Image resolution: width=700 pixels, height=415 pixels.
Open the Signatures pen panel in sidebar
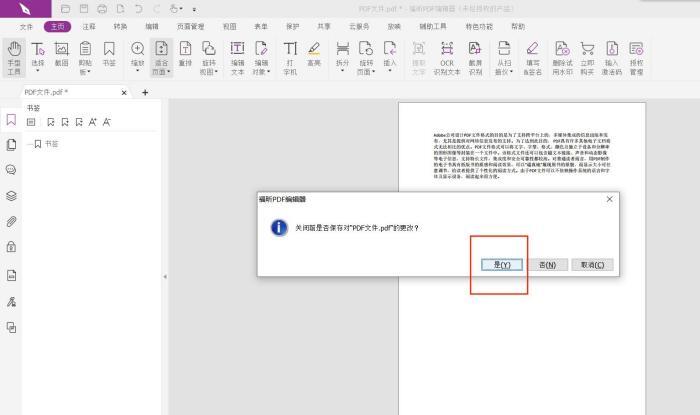click(x=11, y=302)
